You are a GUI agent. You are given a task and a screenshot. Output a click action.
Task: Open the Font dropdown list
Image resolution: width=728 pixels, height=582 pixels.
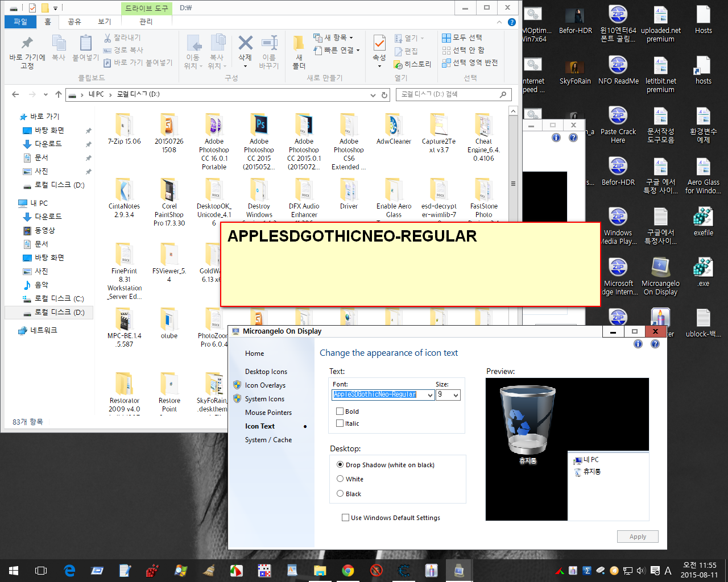(x=431, y=394)
